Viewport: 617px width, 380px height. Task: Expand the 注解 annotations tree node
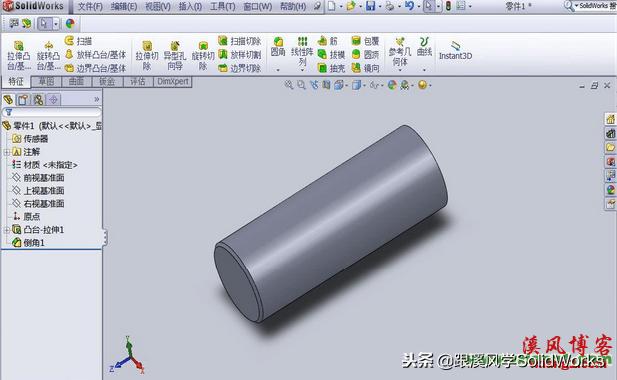pos(7,152)
